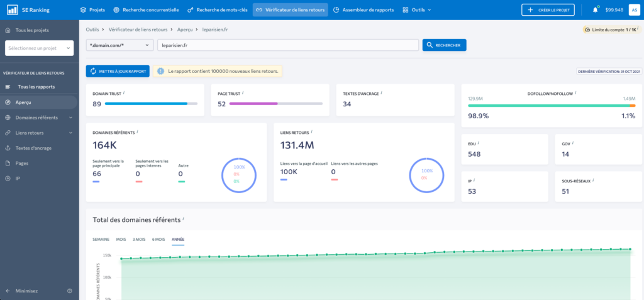The image size is (644, 300).
Task: Open the *.domain.com/* scope dropdown
Action: pos(119,45)
